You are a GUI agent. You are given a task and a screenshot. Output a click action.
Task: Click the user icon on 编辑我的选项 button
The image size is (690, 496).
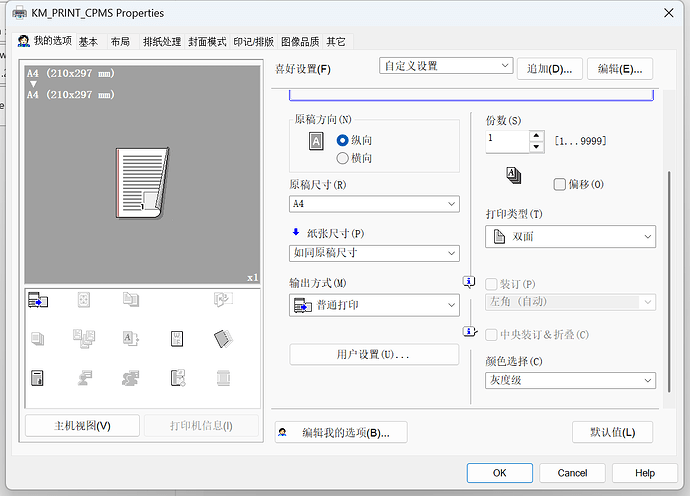coord(284,432)
